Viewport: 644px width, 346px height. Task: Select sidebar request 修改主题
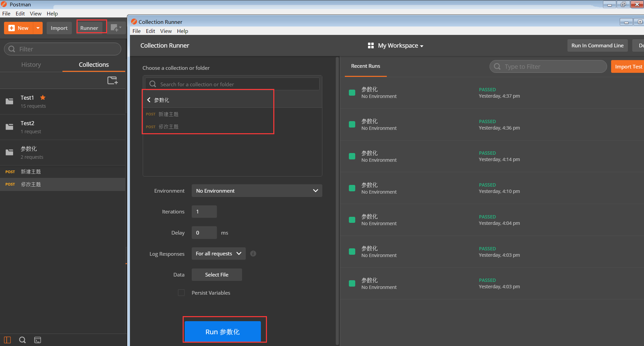[x=62, y=184]
